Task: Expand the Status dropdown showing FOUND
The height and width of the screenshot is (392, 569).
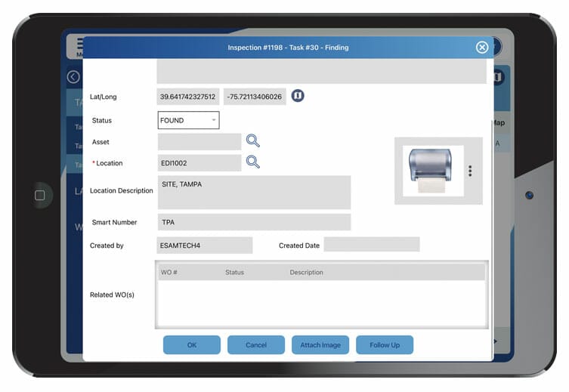Action: tap(188, 120)
